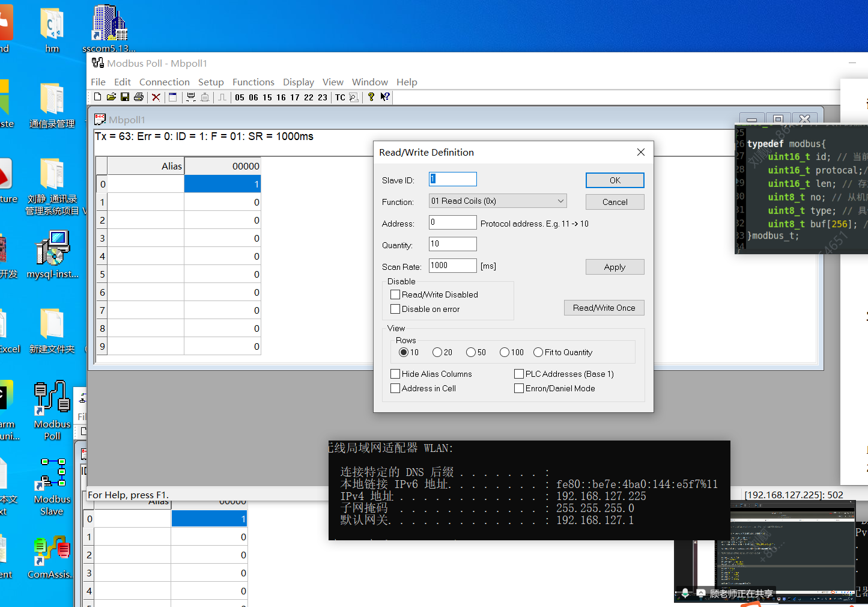Click the New document toolbar icon
Viewport: 868px width, 607px height.
(98, 97)
